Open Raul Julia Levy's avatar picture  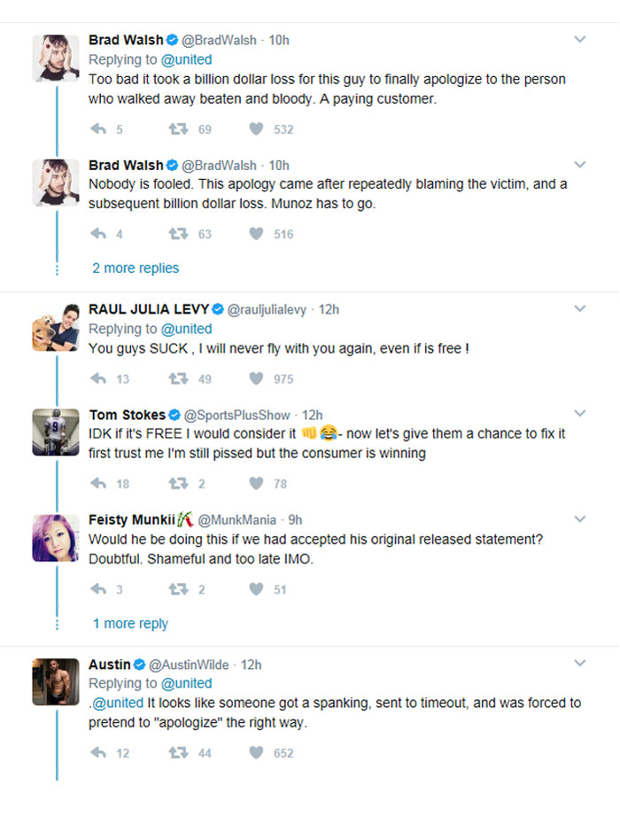[x=56, y=326]
